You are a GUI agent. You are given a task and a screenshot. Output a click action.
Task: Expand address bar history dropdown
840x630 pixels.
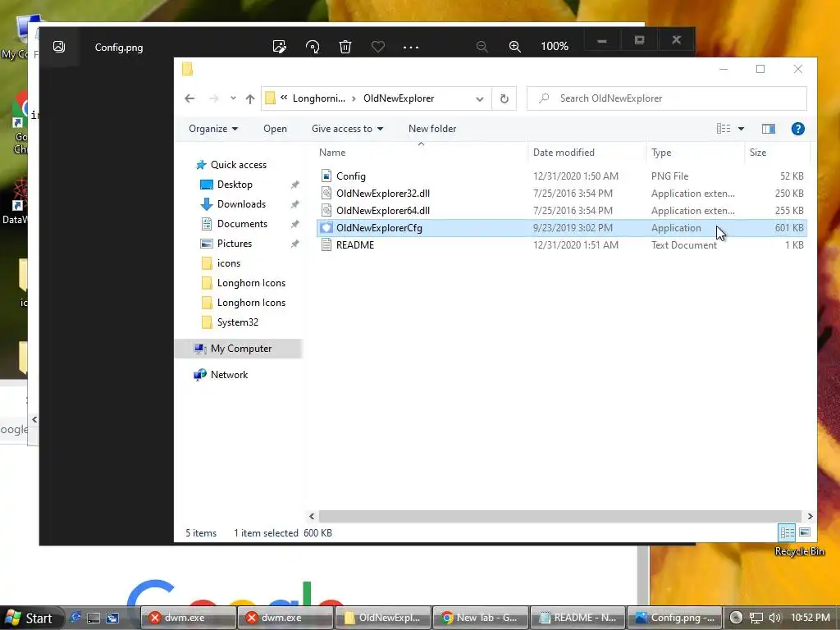coord(479,98)
